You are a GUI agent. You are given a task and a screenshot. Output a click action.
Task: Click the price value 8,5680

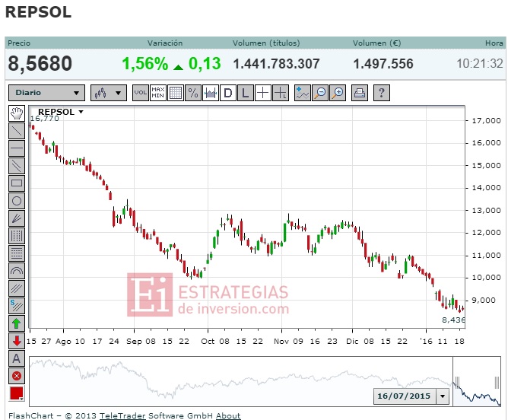(40, 63)
